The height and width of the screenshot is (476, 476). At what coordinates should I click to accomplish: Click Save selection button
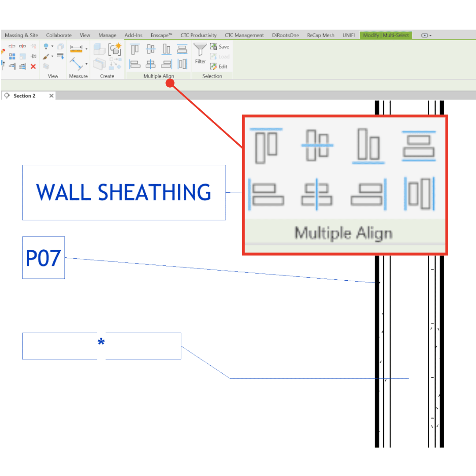(x=219, y=47)
